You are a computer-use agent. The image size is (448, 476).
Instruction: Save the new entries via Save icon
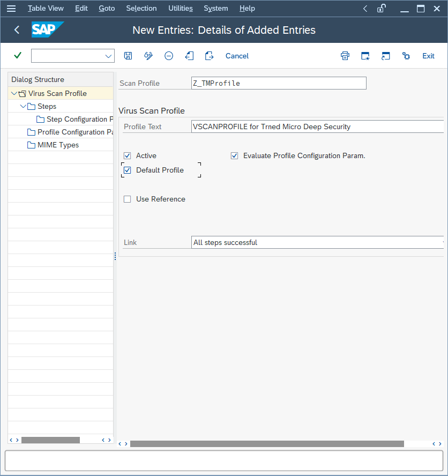click(x=127, y=55)
